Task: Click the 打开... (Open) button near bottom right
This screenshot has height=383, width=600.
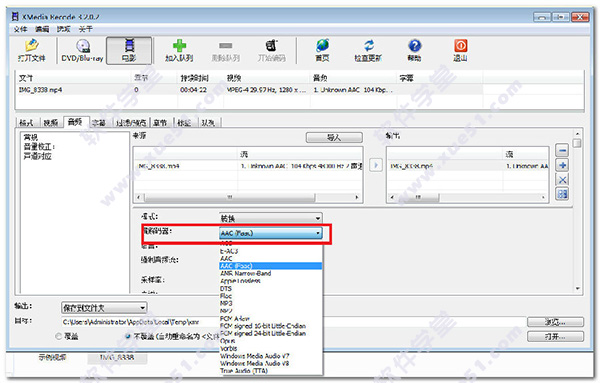Action: tap(555, 336)
